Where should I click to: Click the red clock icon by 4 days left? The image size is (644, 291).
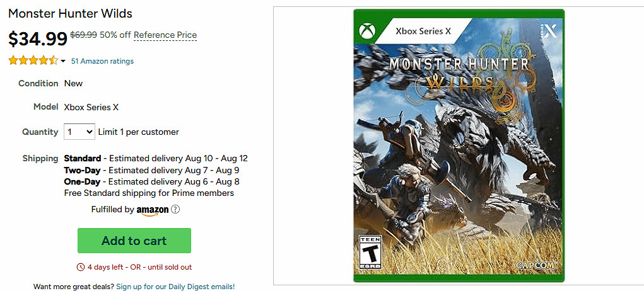click(x=80, y=267)
